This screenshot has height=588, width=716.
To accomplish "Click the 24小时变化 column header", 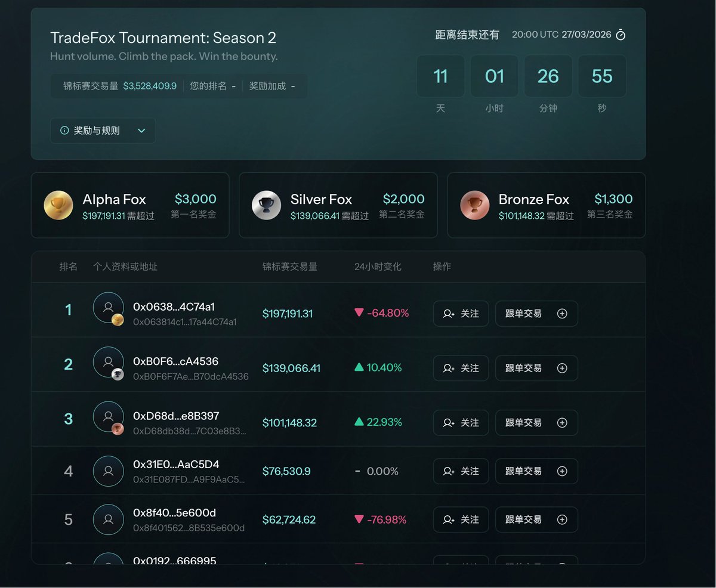I will [378, 267].
